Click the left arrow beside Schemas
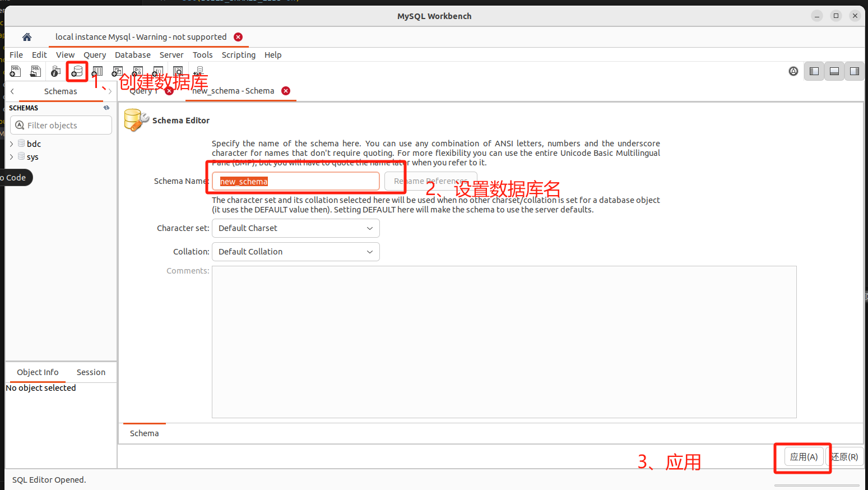Viewport: 868px width, 490px height. 12,91
